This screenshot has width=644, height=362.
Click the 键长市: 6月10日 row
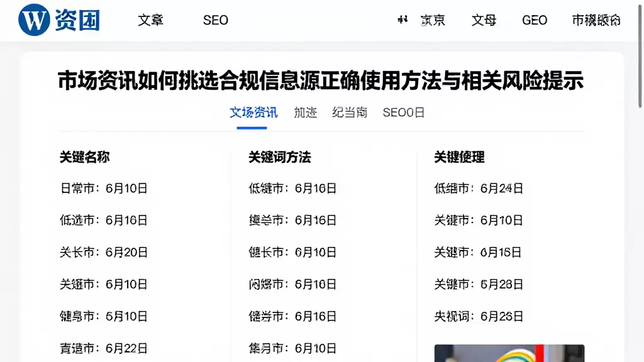coord(292,253)
